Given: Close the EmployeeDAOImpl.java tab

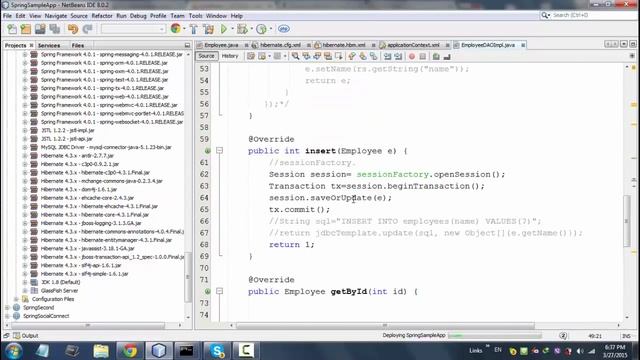Looking at the screenshot, I should click(x=523, y=45).
